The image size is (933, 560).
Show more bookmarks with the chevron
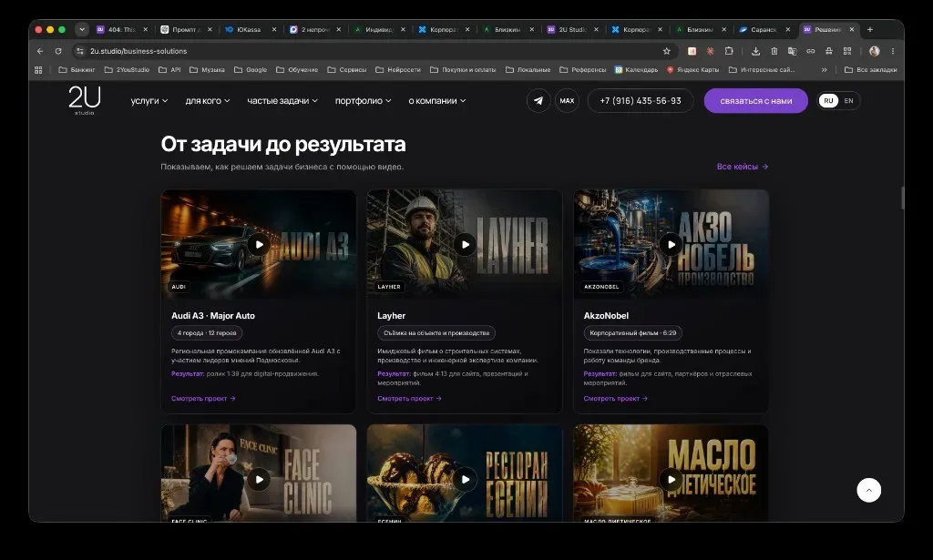[824, 69]
